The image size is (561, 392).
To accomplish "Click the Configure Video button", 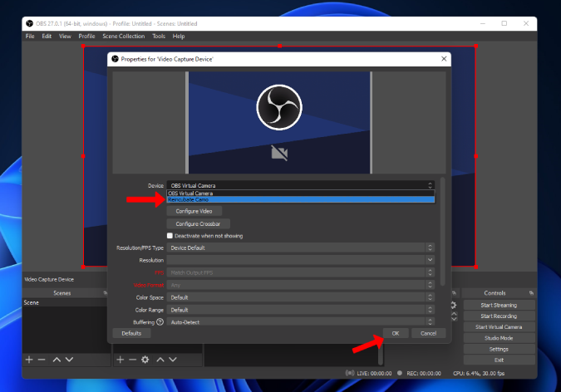I will pyautogui.click(x=194, y=211).
